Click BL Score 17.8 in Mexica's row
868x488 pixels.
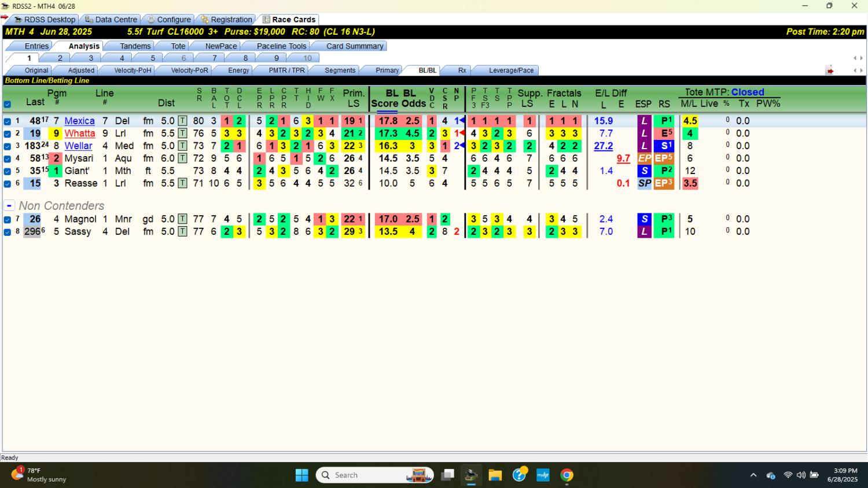[388, 121]
